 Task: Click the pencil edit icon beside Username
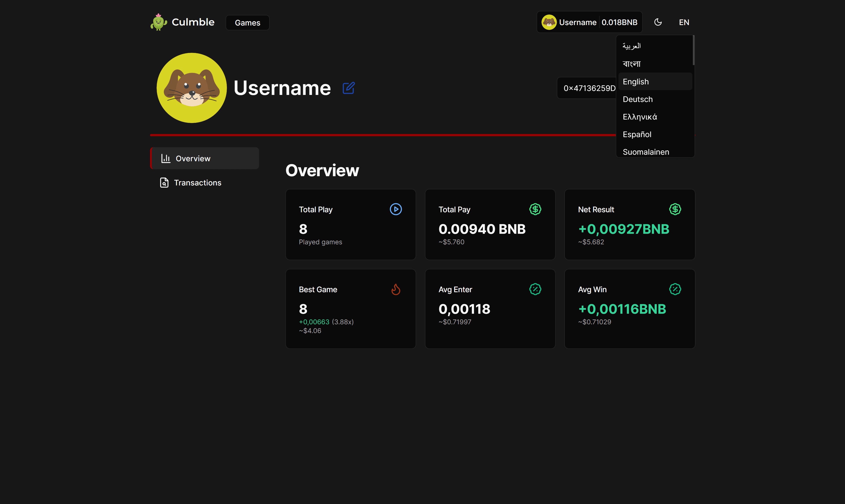[x=348, y=88]
